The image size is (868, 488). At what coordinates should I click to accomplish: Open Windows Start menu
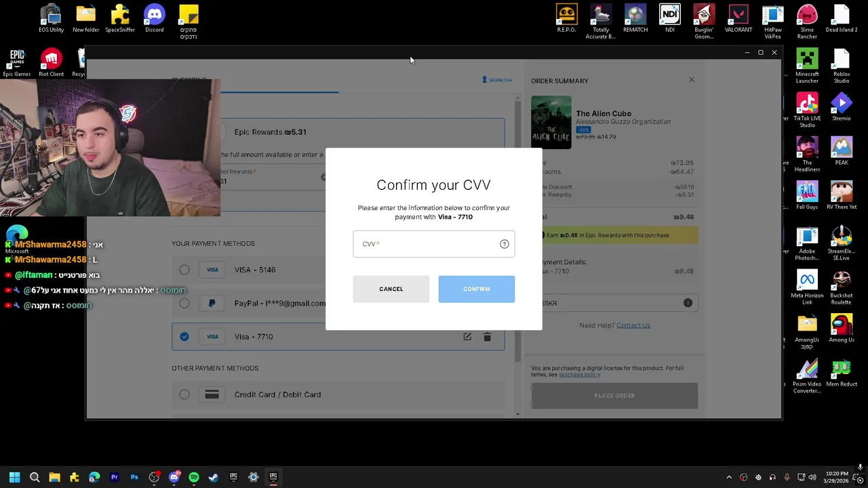(x=14, y=477)
